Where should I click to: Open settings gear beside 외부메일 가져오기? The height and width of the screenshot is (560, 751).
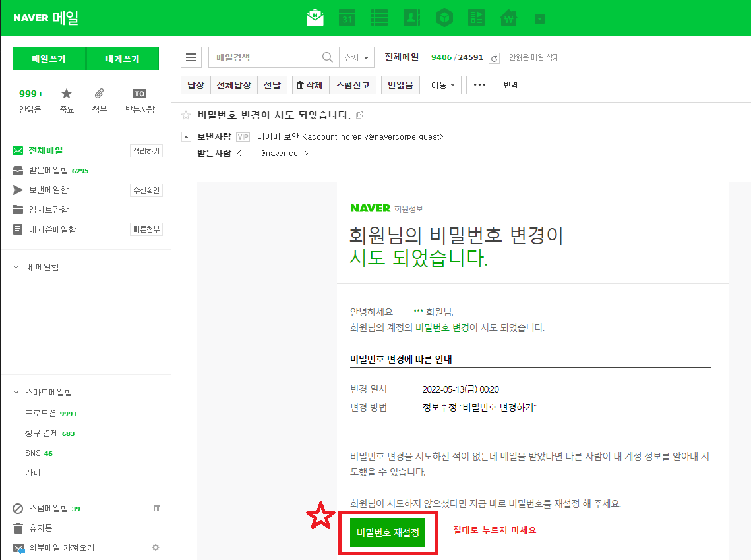[x=156, y=547]
